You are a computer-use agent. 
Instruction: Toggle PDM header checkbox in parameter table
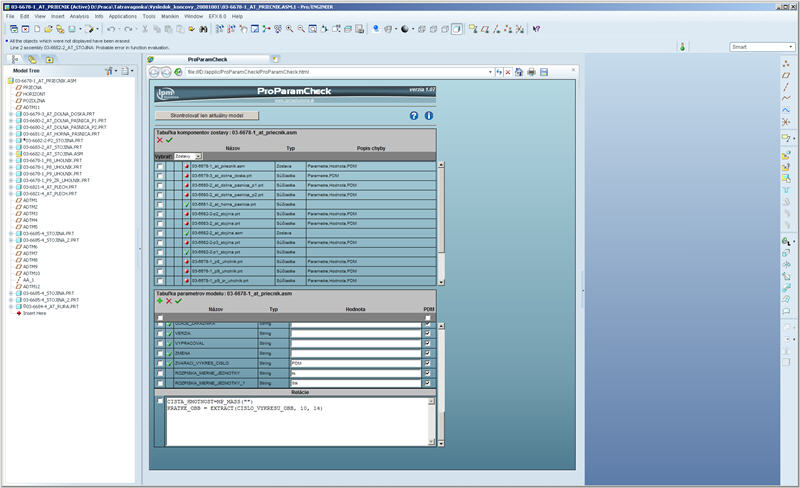[428, 318]
